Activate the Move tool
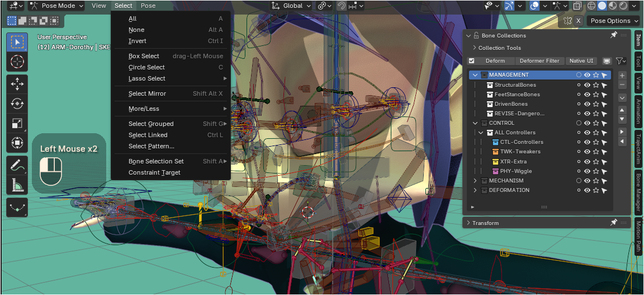644x295 pixels. [x=17, y=85]
